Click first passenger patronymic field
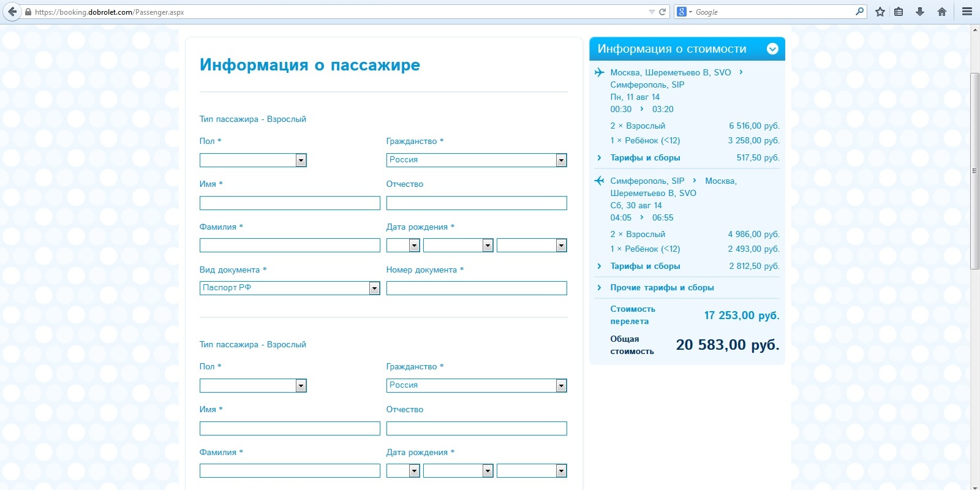This screenshot has width=980, height=490. 477,203
